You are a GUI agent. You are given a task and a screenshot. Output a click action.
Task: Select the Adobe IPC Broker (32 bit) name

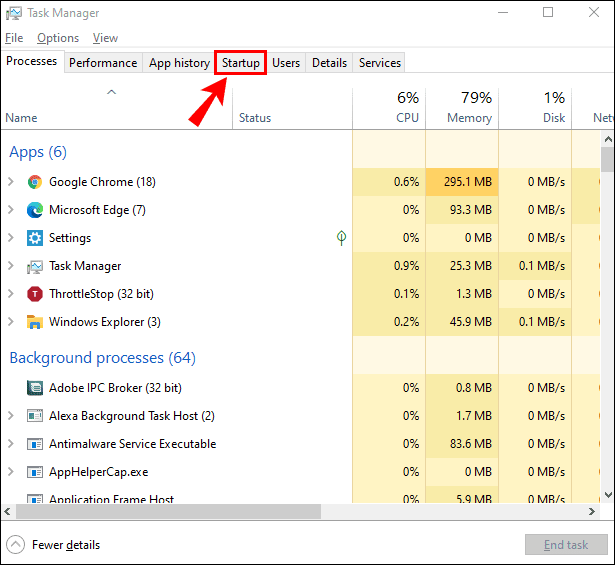click(x=115, y=388)
